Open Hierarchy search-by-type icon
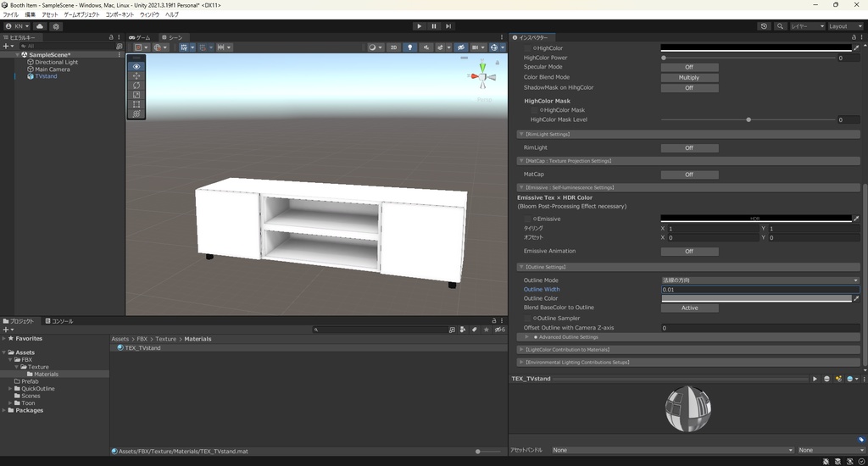The height and width of the screenshot is (466, 868). coord(119,47)
